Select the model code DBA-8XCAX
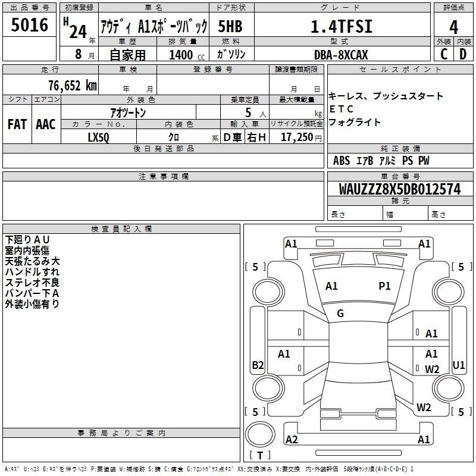This screenshot has width=476, height=476. 341,55
